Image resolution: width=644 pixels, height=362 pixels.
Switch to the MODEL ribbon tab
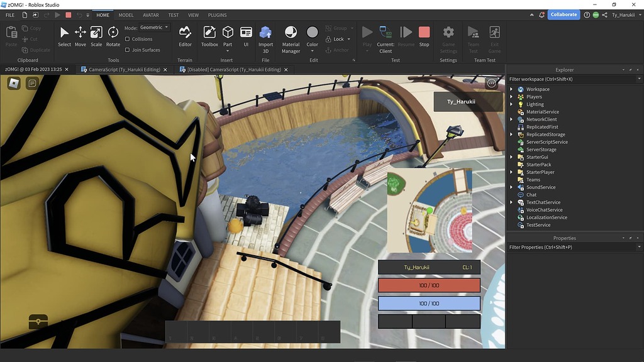[126, 15]
